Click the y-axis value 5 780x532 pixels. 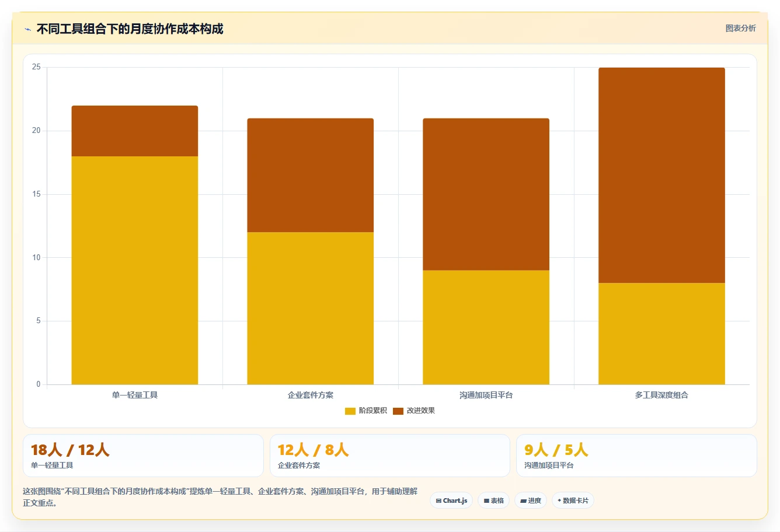coord(39,321)
